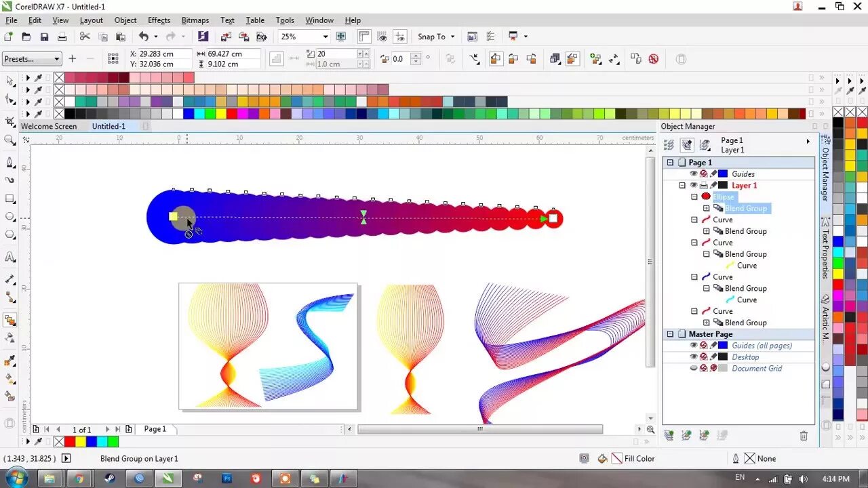The image size is (868, 488).
Task: Open the Print icon on the toolbar
Action: point(62,36)
